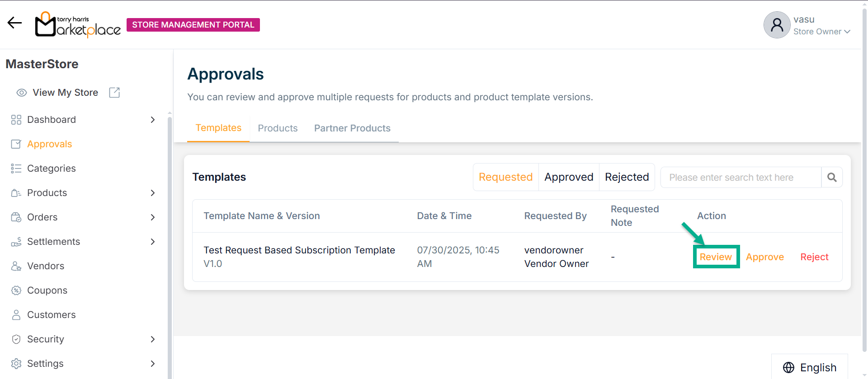Reject the subscription template request

[x=814, y=257]
